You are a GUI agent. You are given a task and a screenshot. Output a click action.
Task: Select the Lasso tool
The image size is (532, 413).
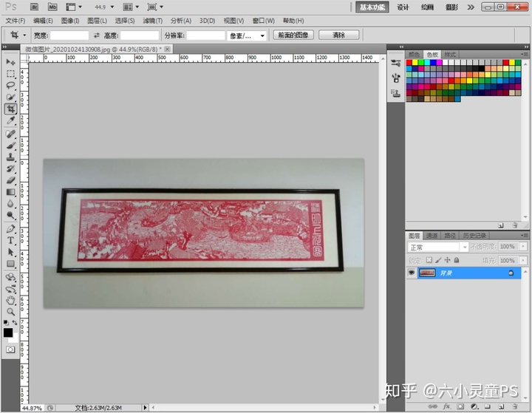(x=10, y=85)
